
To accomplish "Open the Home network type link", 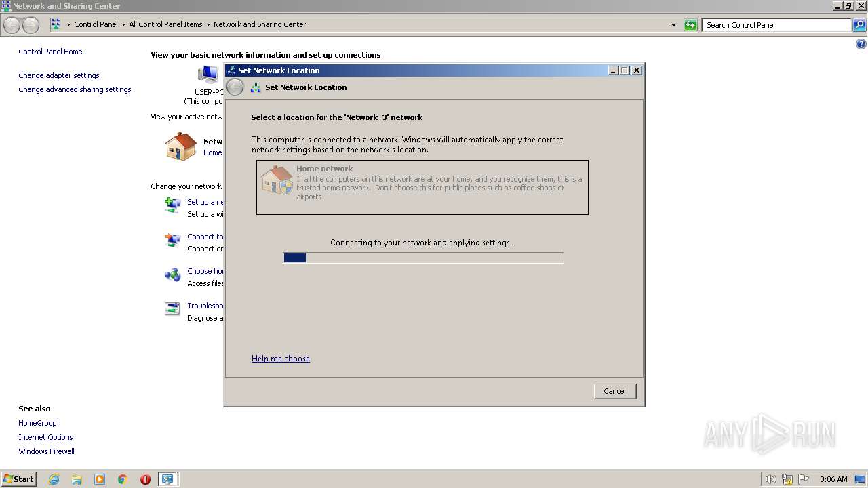I will click(213, 153).
